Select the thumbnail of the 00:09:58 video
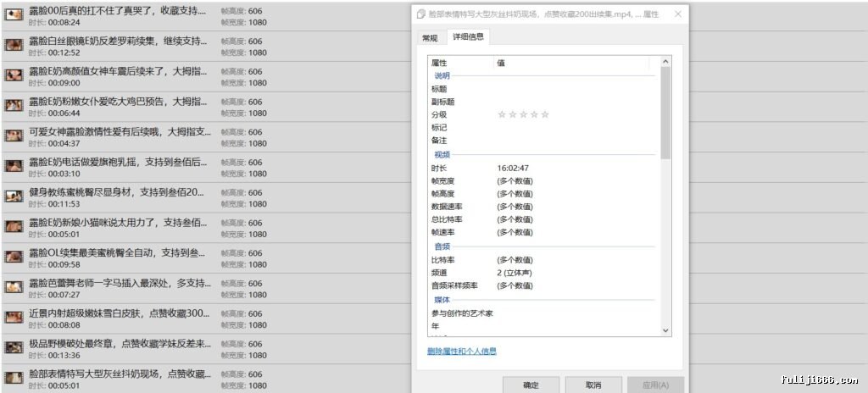The height and width of the screenshot is (393, 868). pyautogui.click(x=14, y=257)
